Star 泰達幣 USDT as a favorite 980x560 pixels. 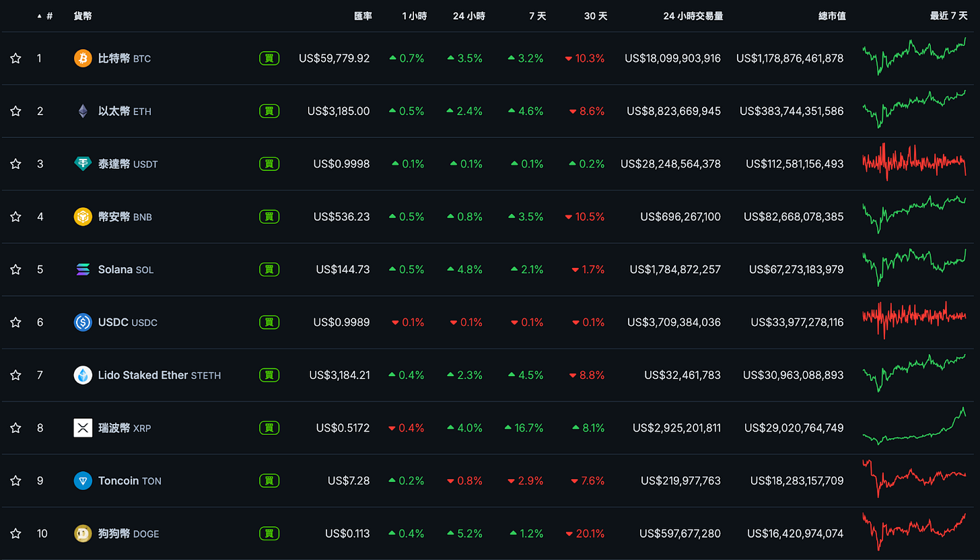[x=15, y=164]
